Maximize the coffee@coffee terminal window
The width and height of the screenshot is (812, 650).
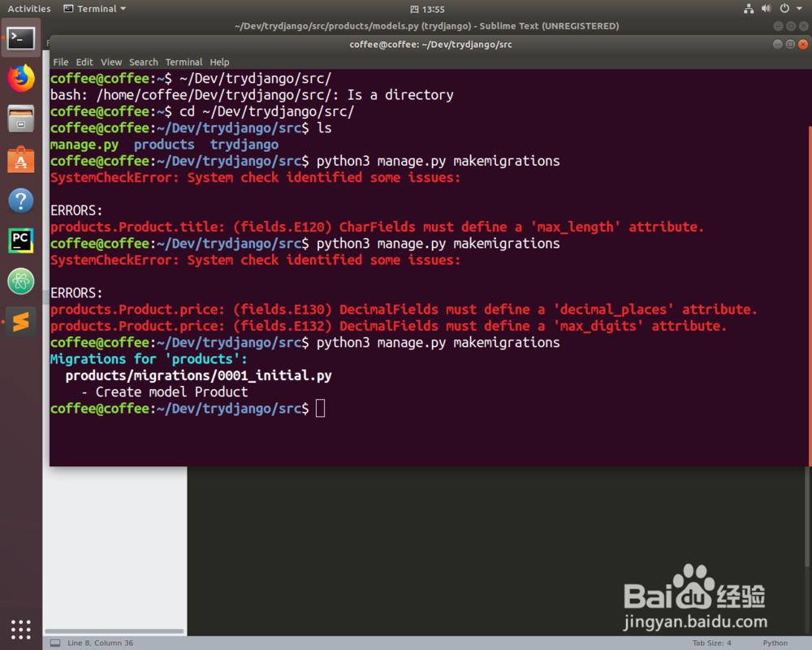790,45
